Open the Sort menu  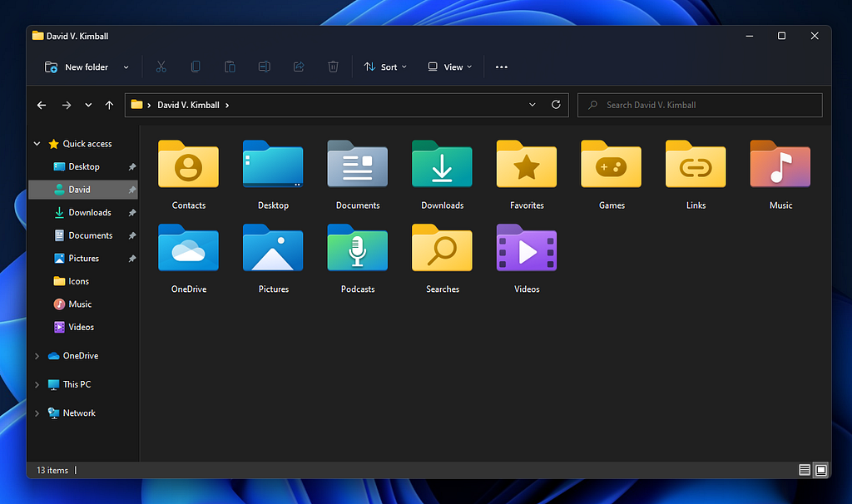point(385,67)
